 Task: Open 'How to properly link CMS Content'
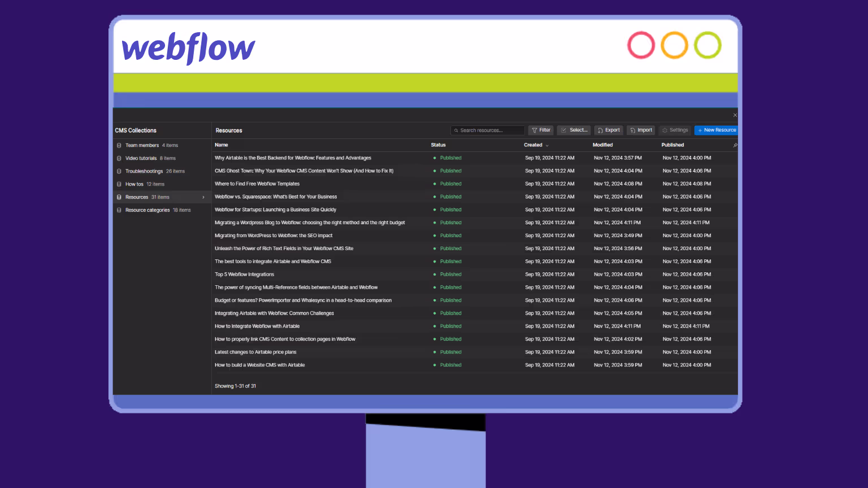click(x=285, y=340)
